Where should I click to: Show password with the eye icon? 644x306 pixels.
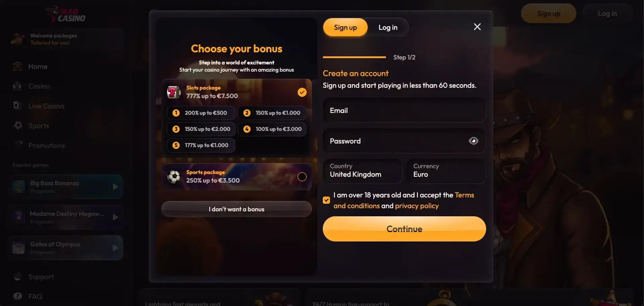coord(473,141)
